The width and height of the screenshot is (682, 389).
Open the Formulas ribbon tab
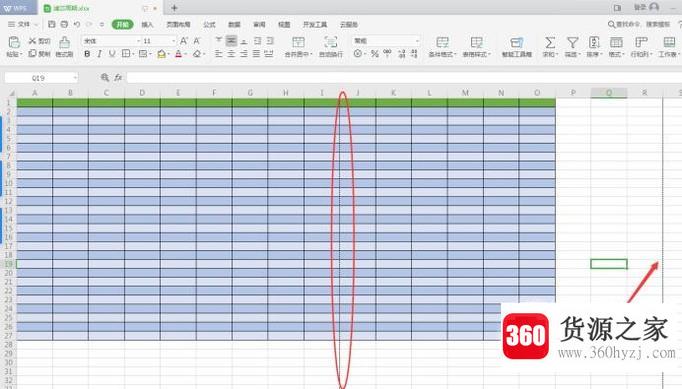point(209,24)
